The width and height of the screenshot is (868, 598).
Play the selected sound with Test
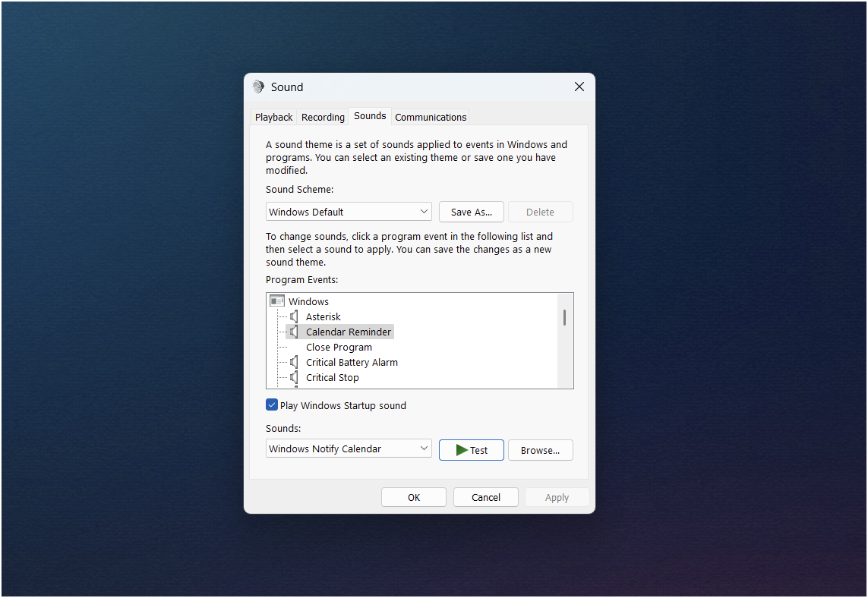(x=471, y=450)
